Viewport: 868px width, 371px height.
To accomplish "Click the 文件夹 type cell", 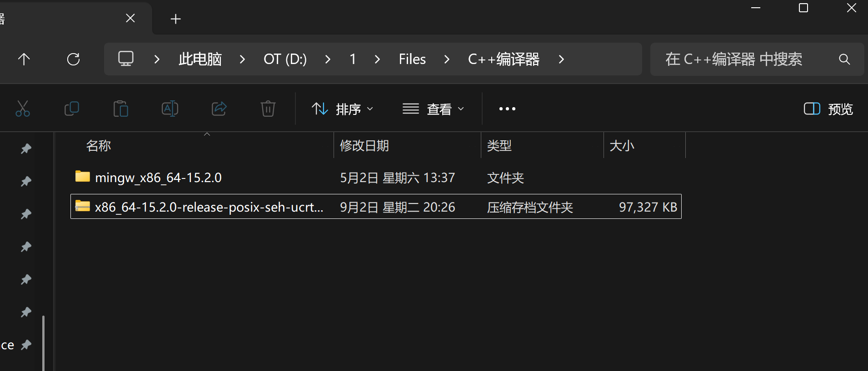I will (x=505, y=178).
